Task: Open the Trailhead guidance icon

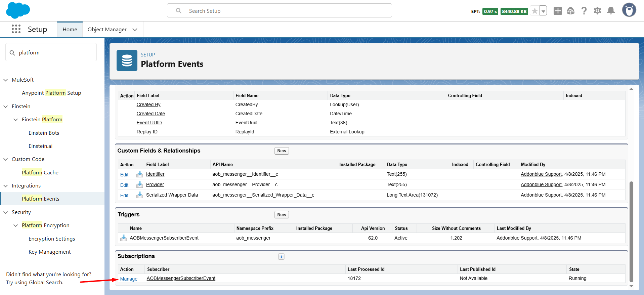Action: (570, 11)
